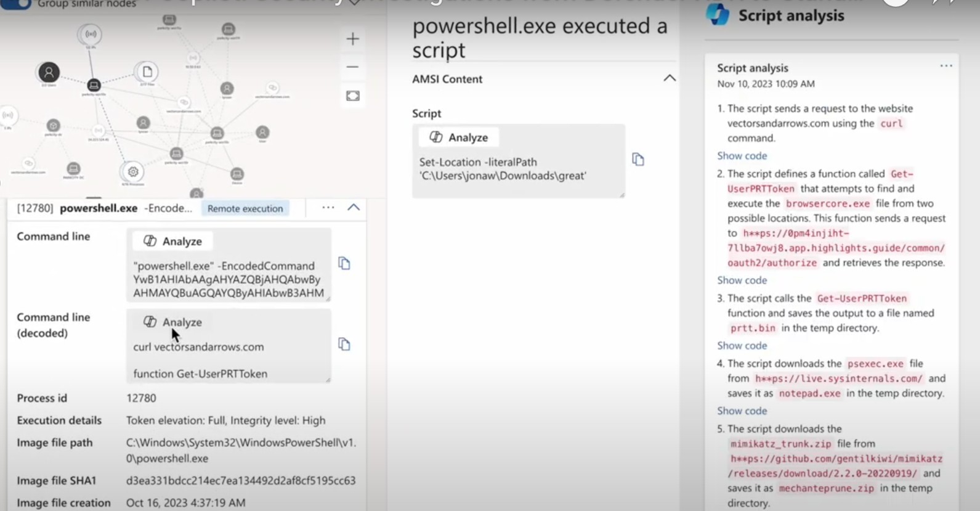Zoom out on the incident graph
This screenshot has width=980, height=511.
pyautogui.click(x=352, y=67)
